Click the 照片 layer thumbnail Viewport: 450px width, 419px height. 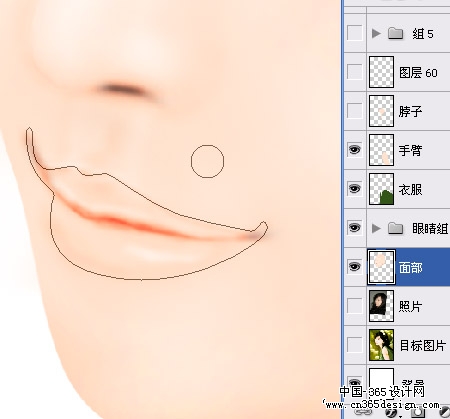click(x=381, y=306)
